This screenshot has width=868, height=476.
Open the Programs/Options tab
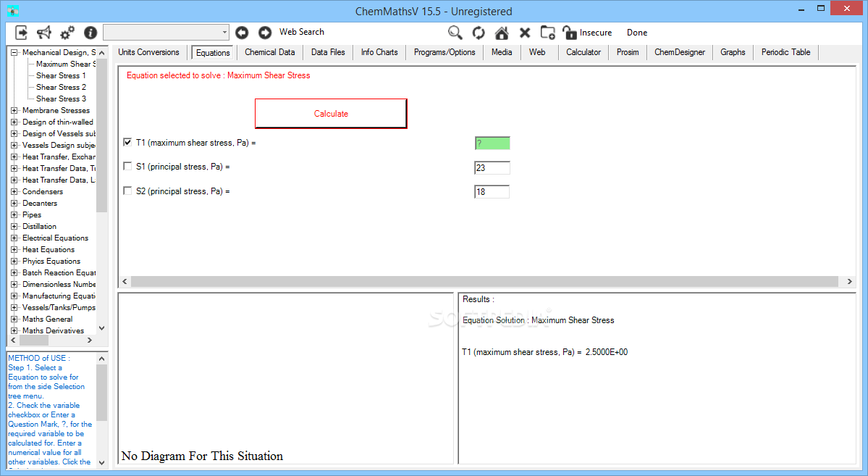point(444,52)
